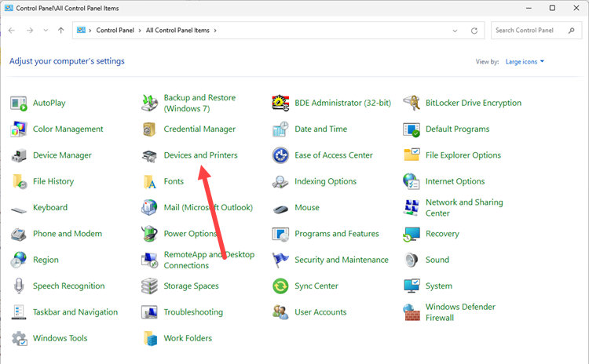Click the Ease of Access Center icon
The height and width of the screenshot is (364, 589).
[280, 155]
